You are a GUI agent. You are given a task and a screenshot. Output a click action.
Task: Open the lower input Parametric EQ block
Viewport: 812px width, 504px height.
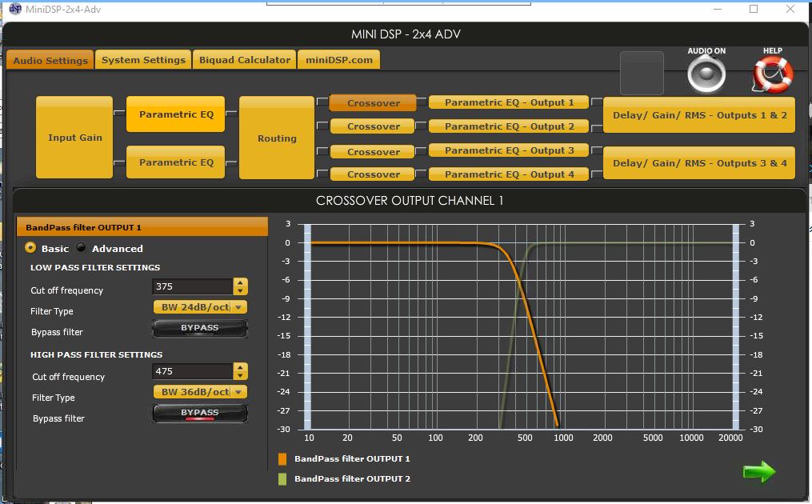[176, 162]
